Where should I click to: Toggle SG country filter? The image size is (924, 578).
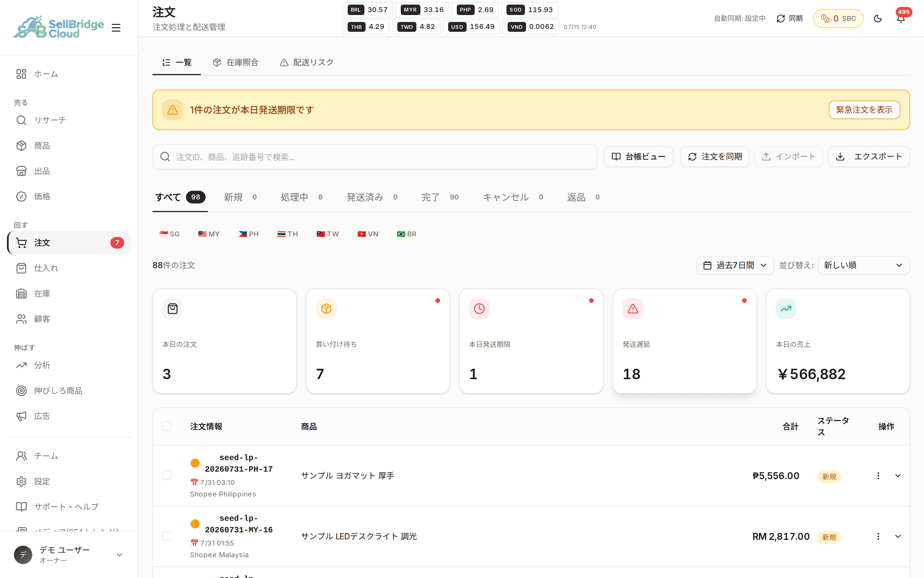click(169, 234)
